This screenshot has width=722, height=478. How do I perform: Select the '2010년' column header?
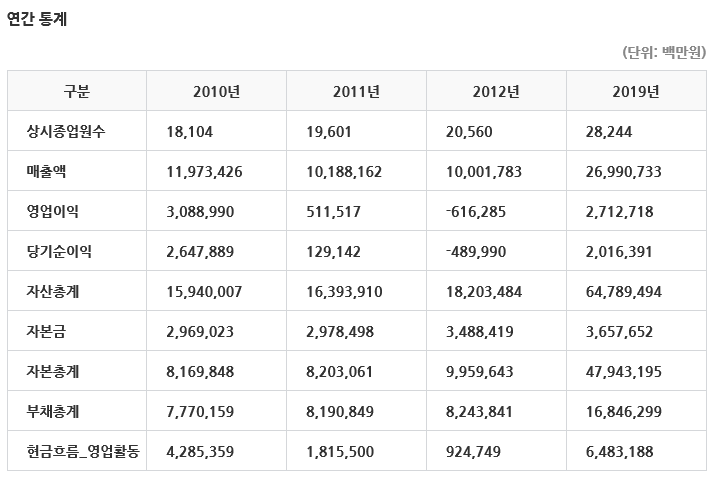pos(216,91)
